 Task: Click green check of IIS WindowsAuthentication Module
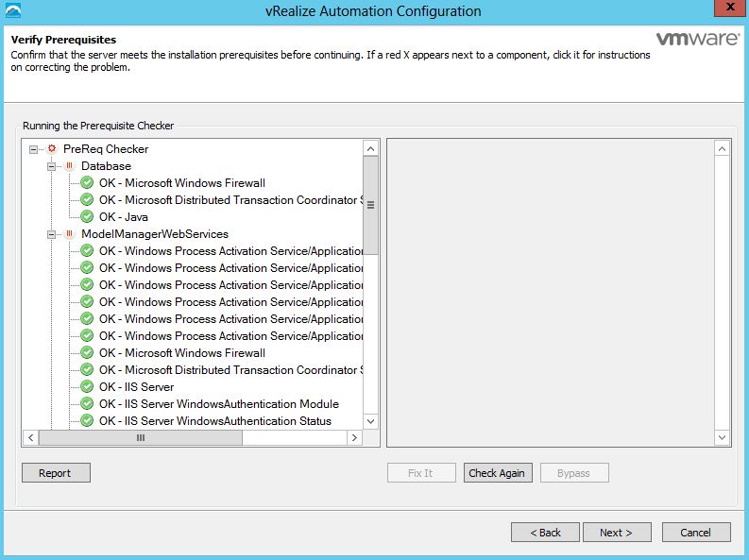click(x=87, y=404)
